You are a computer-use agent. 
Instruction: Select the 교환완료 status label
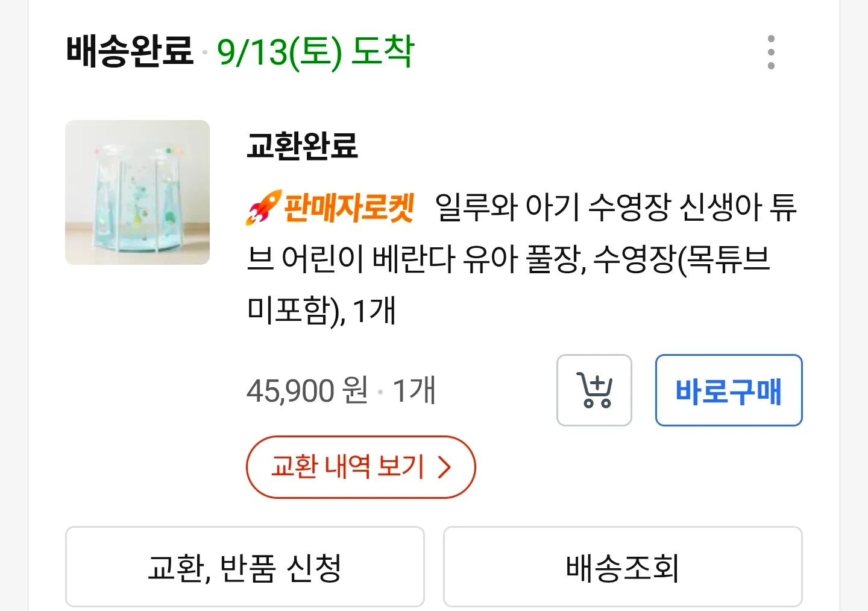(x=302, y=145)
